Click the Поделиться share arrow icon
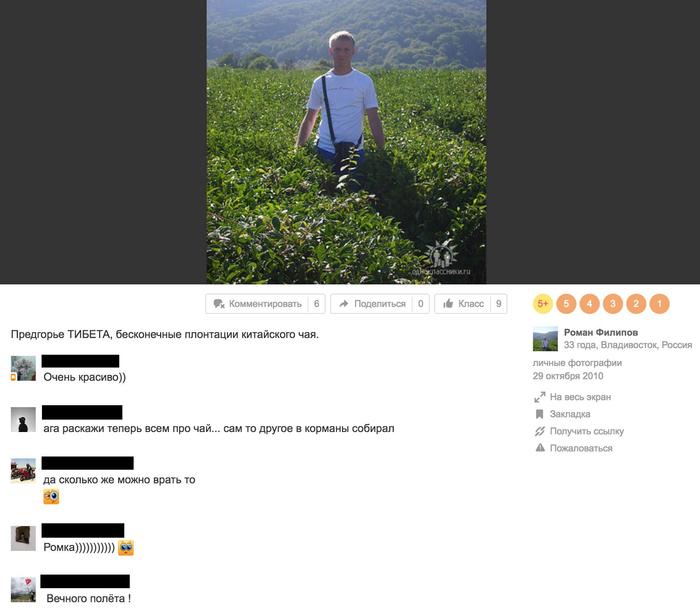This screenshot has height=610, width=700. click(x=343, y=304)
